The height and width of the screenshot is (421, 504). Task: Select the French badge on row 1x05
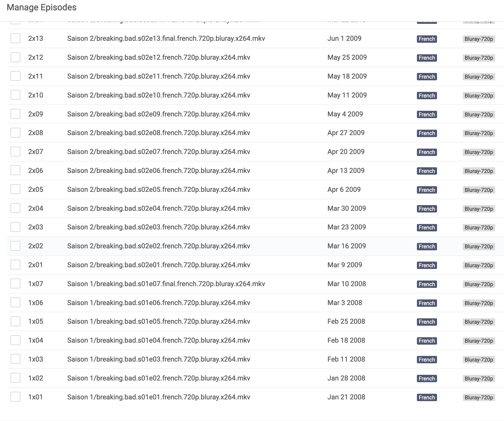coord(427,322)
